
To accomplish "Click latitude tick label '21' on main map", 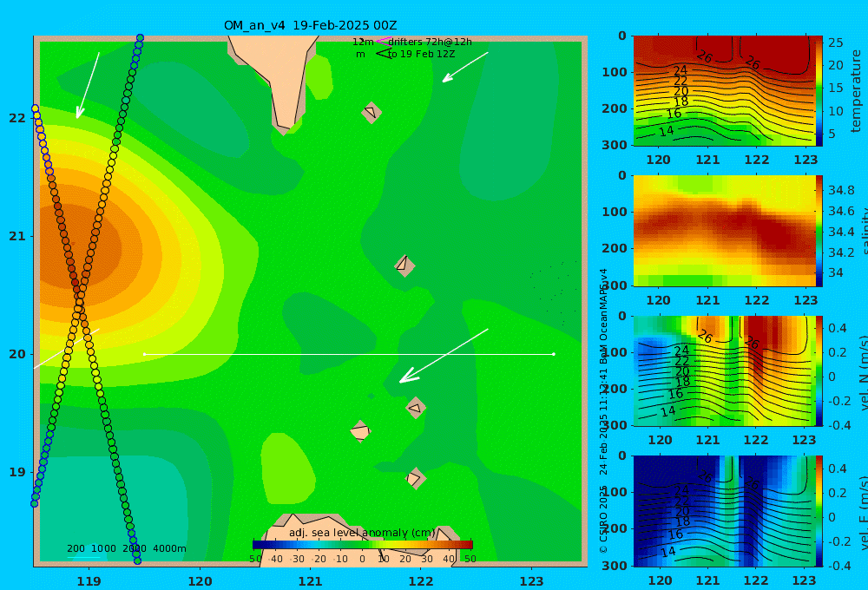I will click(17, 236).
